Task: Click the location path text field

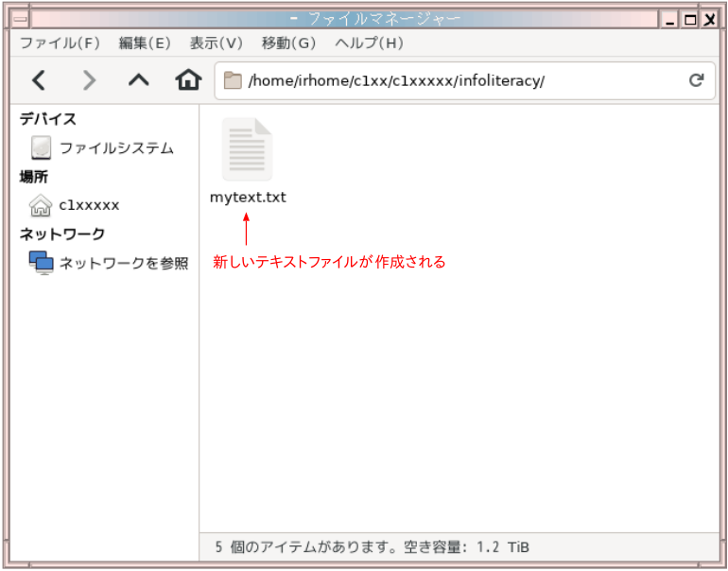Action: pyautogui.click(x=454, y=80)
